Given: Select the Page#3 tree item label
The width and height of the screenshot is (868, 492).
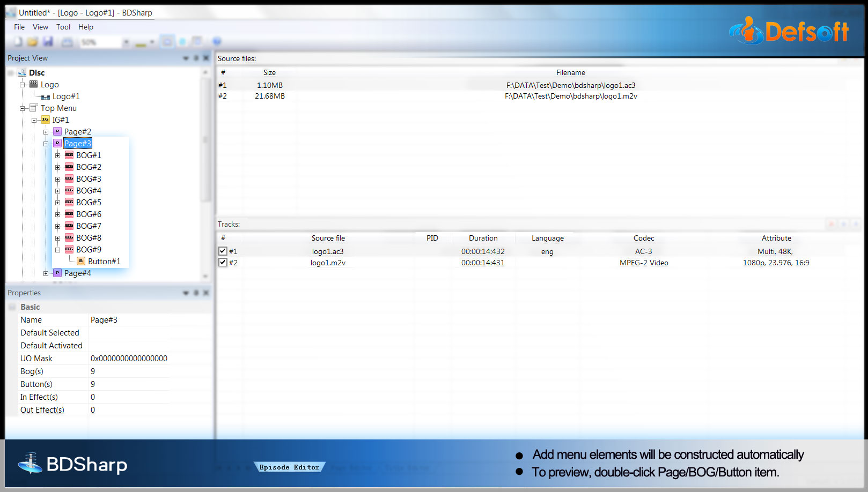Looking at the screenshot, I should click(78, 143).
